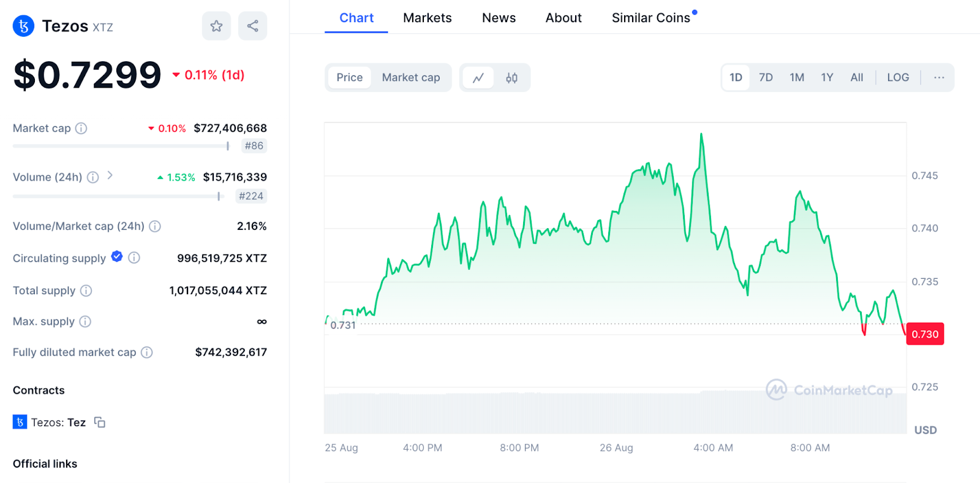Click the Tez contract logo icon
The image size is (980, 483).
[20, 422]
